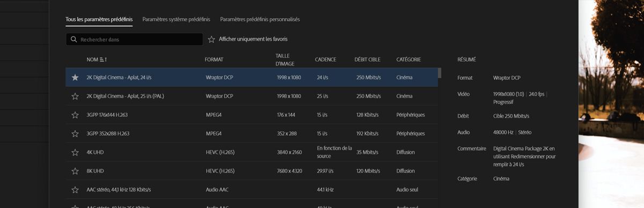
Task: Click the 7680 x 4320 image size cell
Action: point(289,171)
